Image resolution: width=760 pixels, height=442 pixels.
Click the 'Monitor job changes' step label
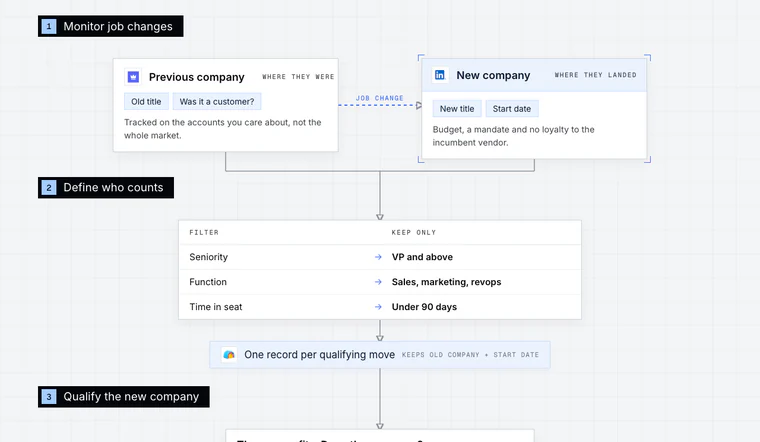pos(111,26)
